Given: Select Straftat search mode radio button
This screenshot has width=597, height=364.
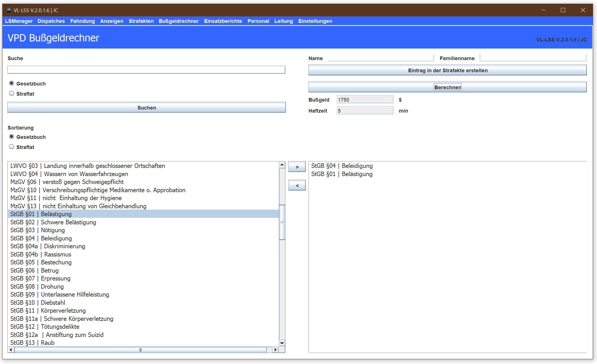Looking at the screenshot, I should [x=12, y=93].
